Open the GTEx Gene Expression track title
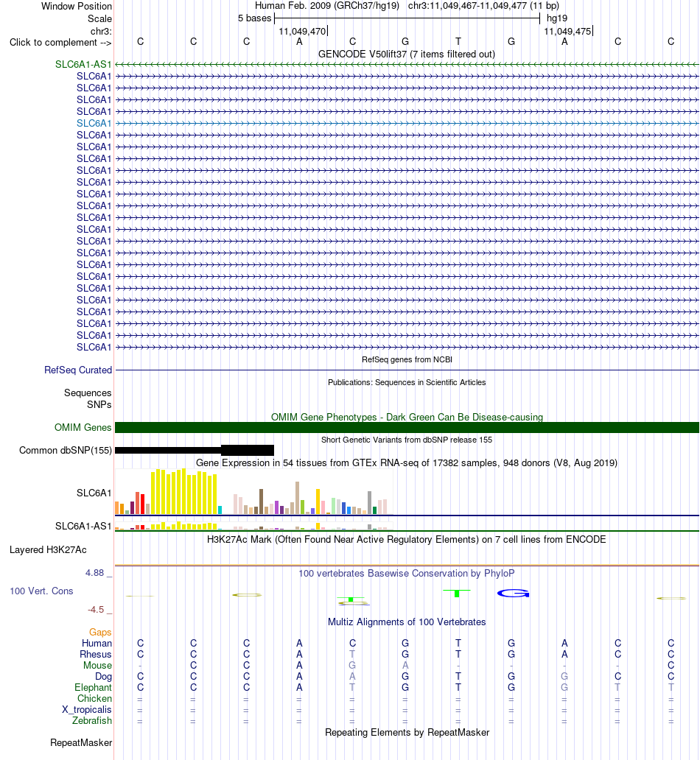Image resolution: width=700 pixels, height=760 pixels. pos(407,463)
